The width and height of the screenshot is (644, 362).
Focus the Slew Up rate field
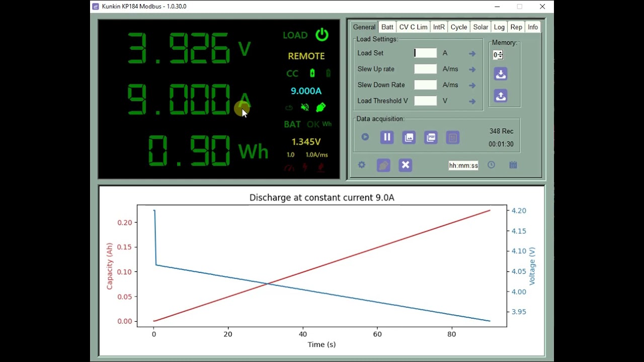click(x=425, y=69)
